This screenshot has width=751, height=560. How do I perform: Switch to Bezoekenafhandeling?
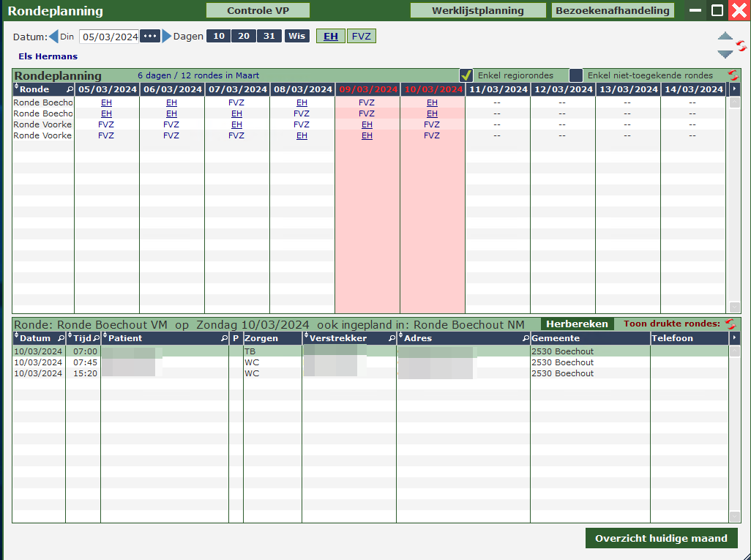(613, 10)
